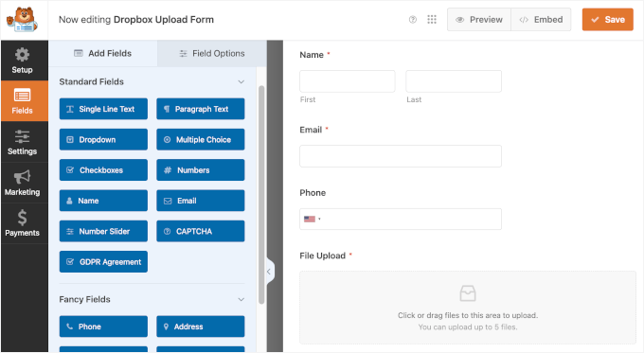
Task: Open the US flag country code dropdown
Action: pyautogui.click(x=313, y=220)
